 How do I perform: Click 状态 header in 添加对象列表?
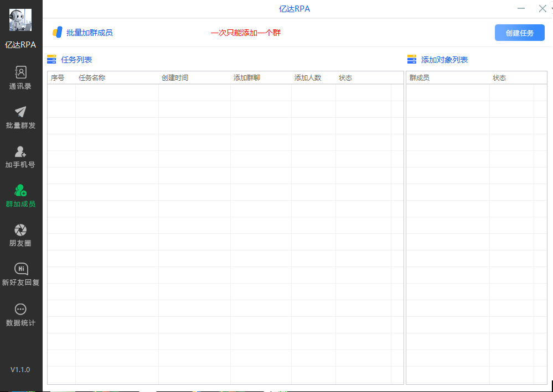point(499,78)
